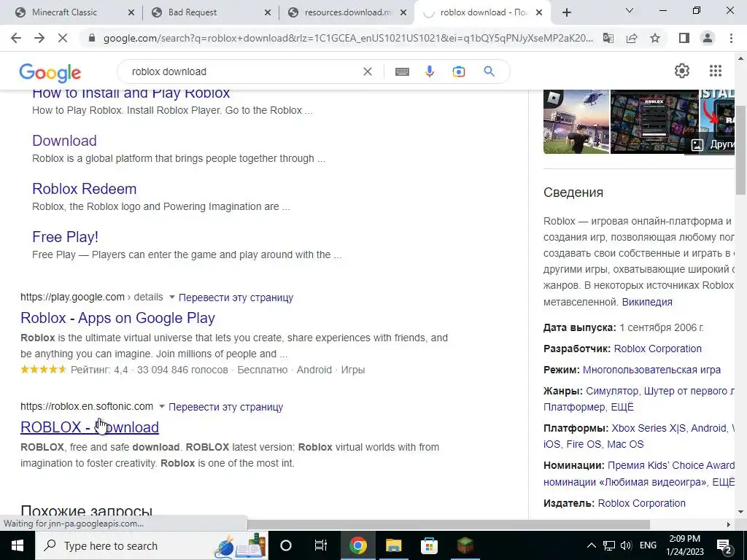Open the Chrome profile avatar
The width and height of the screenshot is (747, 560).
(708, 38)
